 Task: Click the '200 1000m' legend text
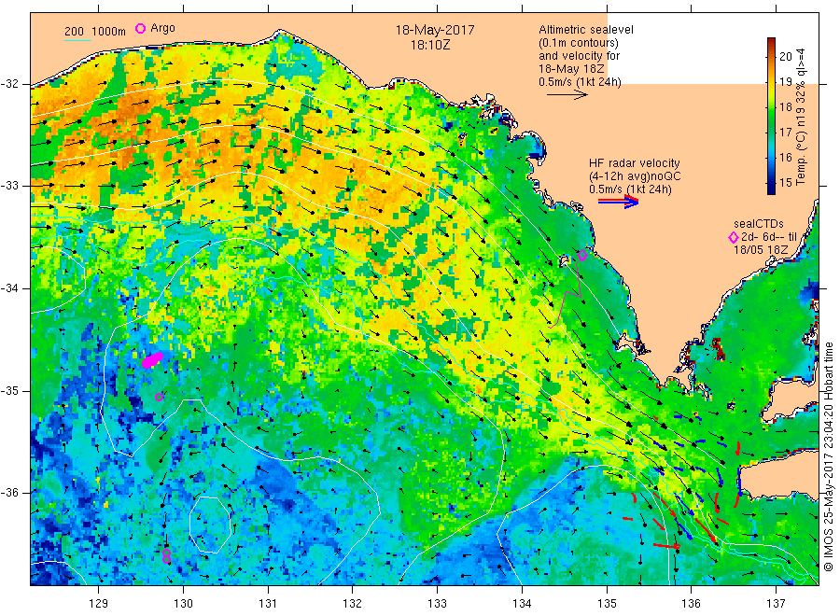(x=95, y=32)
